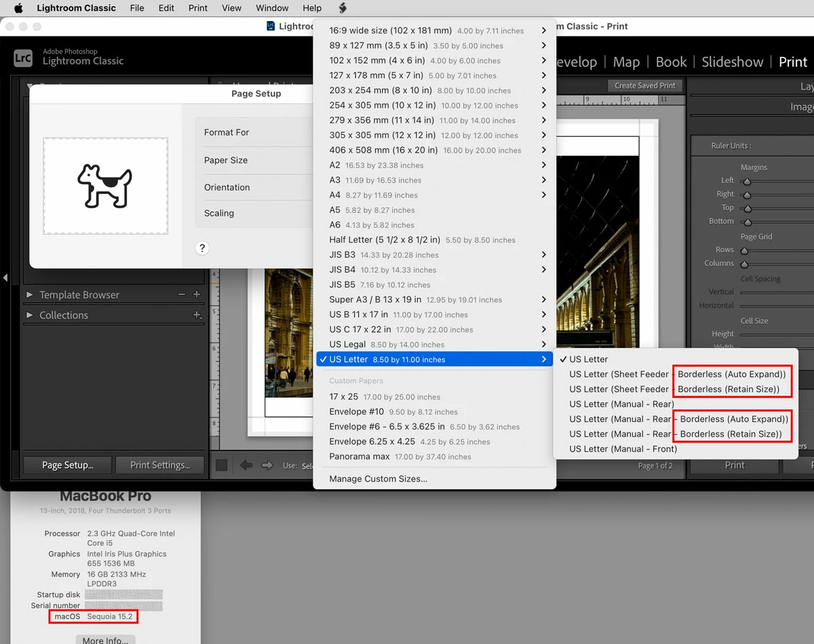Viewport: 814px width, 644px height.
Task: Select US B 11 x 17 in paper
Action: pos(434,315)
